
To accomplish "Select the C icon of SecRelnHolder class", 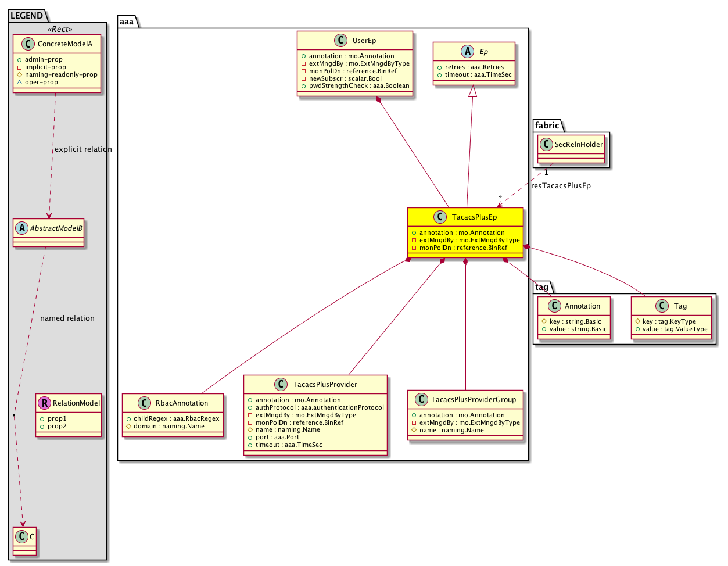I will (546, 145).
